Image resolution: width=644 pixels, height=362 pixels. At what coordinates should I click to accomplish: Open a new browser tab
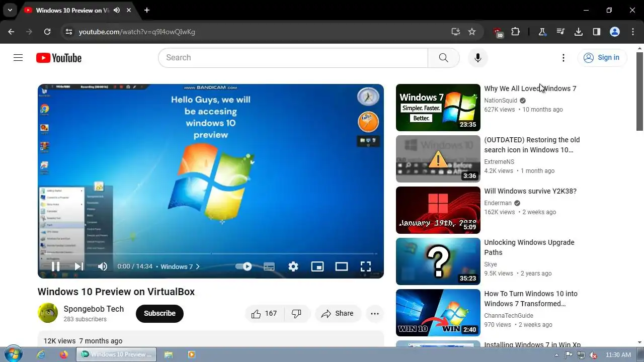[147, 10]
